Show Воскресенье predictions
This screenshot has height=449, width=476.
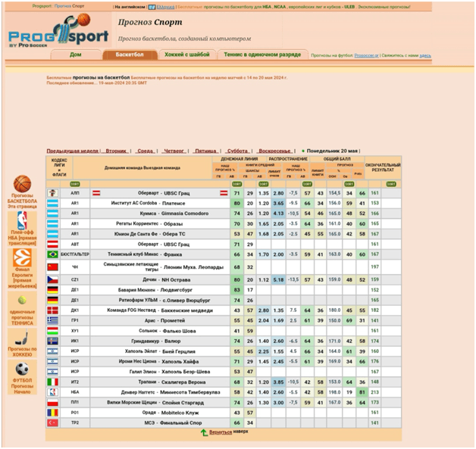(x=274, y=151)
